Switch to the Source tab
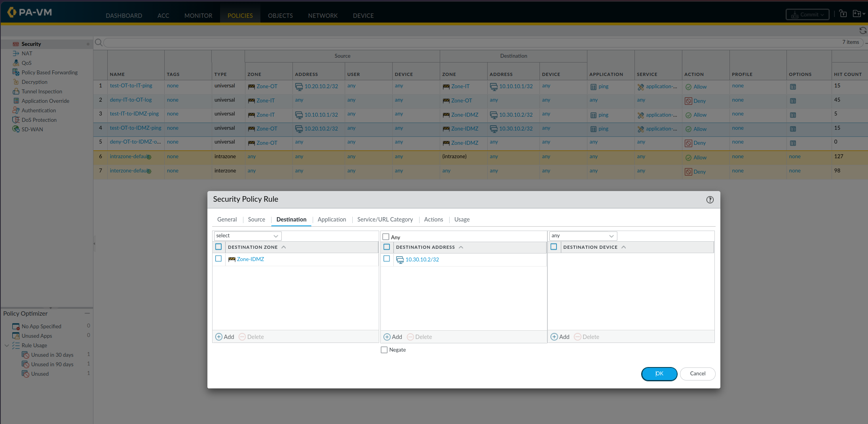Viewport: 868px width, 424px height. (x=256, y=220)
